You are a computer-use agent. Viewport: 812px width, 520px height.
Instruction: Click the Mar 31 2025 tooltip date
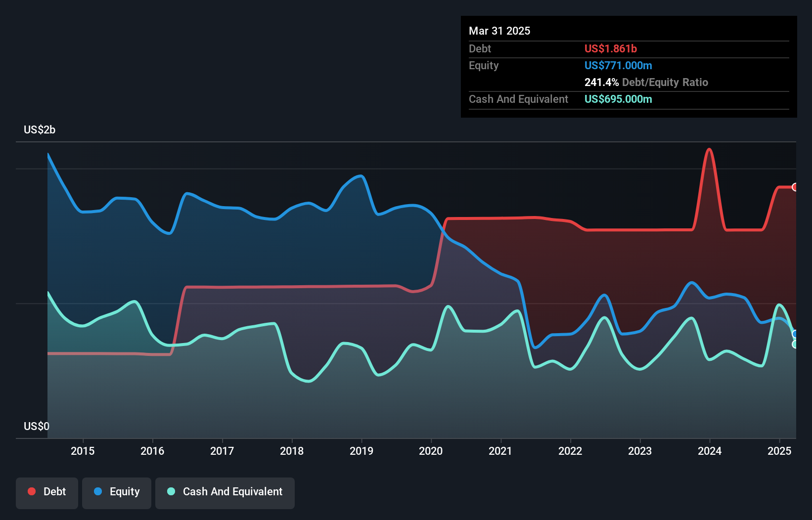click(x=499, y=31)
